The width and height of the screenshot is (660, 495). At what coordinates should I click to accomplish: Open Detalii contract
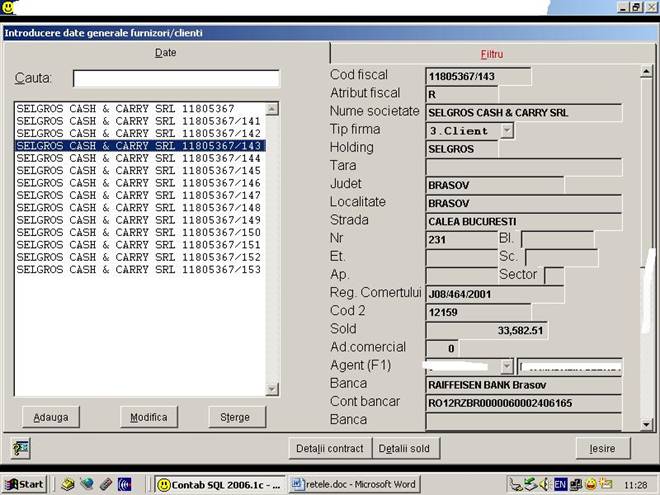click(x=330, y=448)
